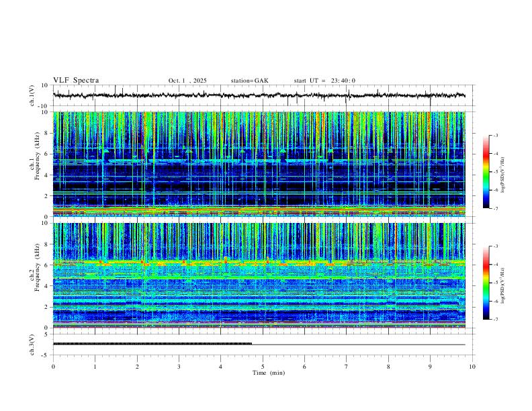
Task: Click the "-4" tick on ch.2 colorbar
Action: point(496,265)
